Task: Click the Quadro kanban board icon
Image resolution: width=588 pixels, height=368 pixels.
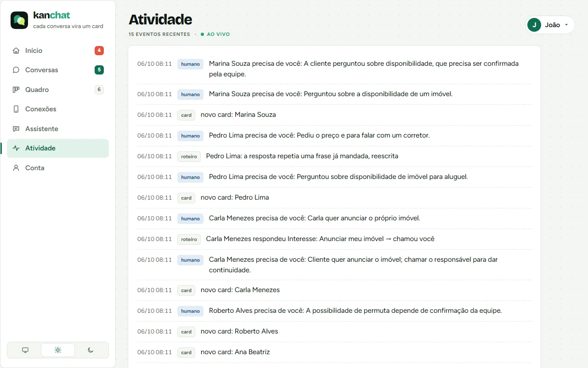Action: click(16, 90)
